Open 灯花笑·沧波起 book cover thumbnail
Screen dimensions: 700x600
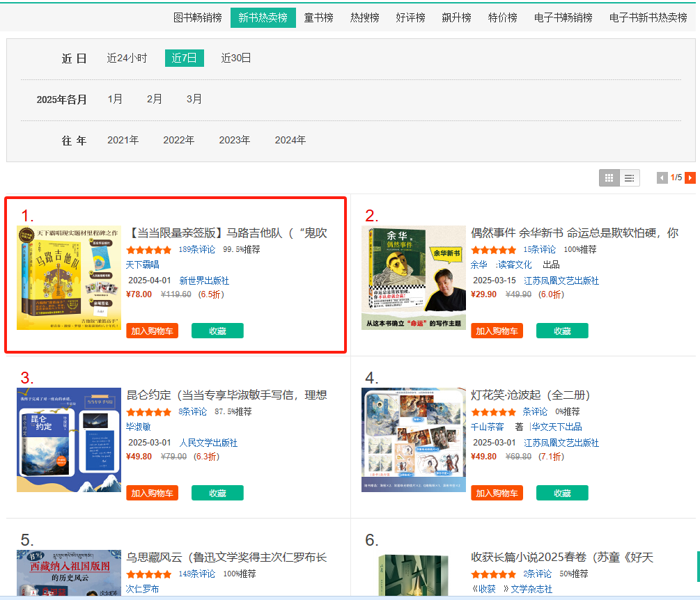coord(414,440)
